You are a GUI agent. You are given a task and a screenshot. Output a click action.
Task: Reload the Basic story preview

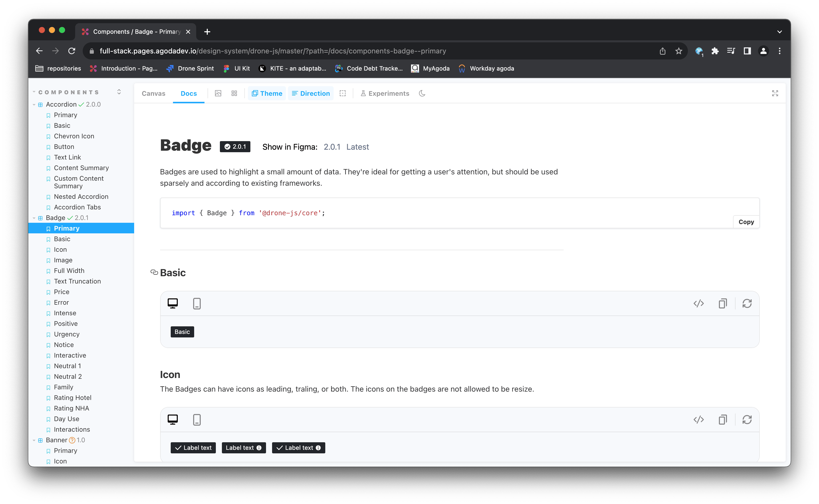coord(747,303)
